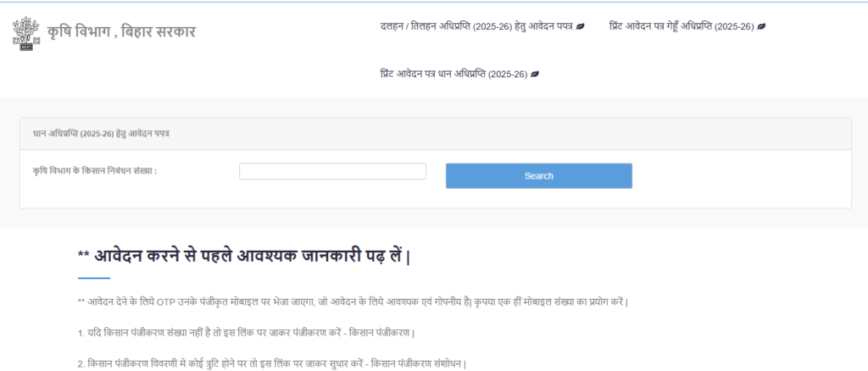Click empty white space right of Search button

737,176
